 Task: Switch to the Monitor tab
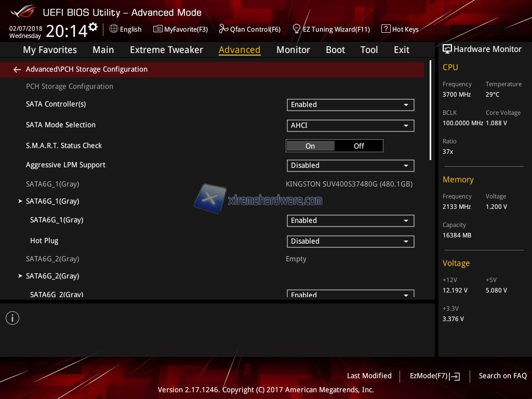point(293,50)
